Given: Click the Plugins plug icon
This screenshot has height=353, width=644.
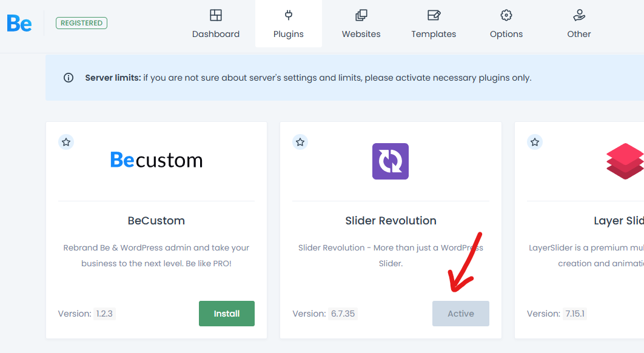Looking at the screenshot, I should click(x=288, y=15).
